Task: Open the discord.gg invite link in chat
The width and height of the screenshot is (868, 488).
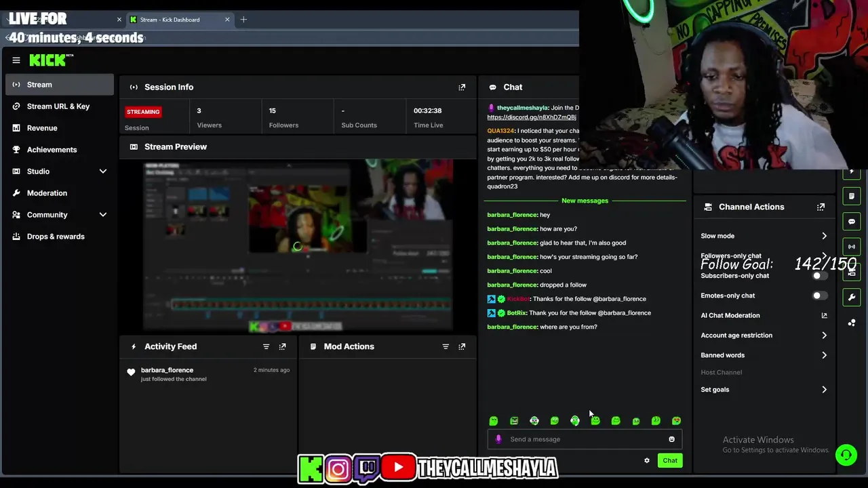Action: (x=532, y=117)
